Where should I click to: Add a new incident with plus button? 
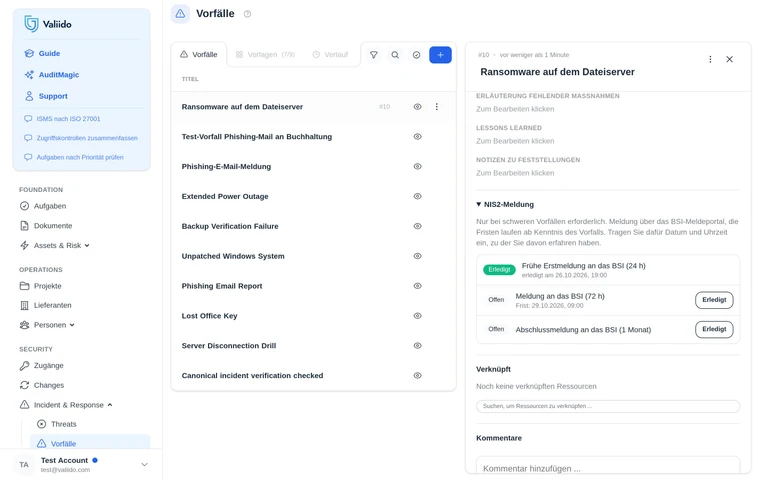point(440,55)
